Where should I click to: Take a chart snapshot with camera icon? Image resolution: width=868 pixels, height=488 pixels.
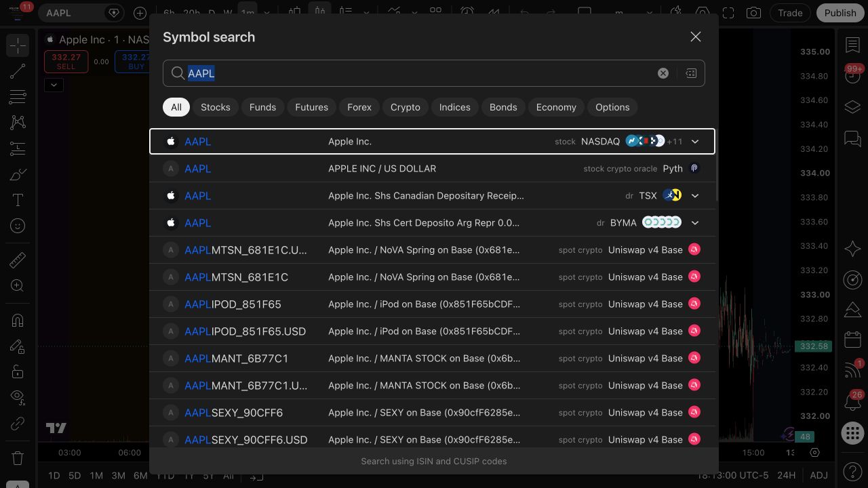click(x=753, y=13)
